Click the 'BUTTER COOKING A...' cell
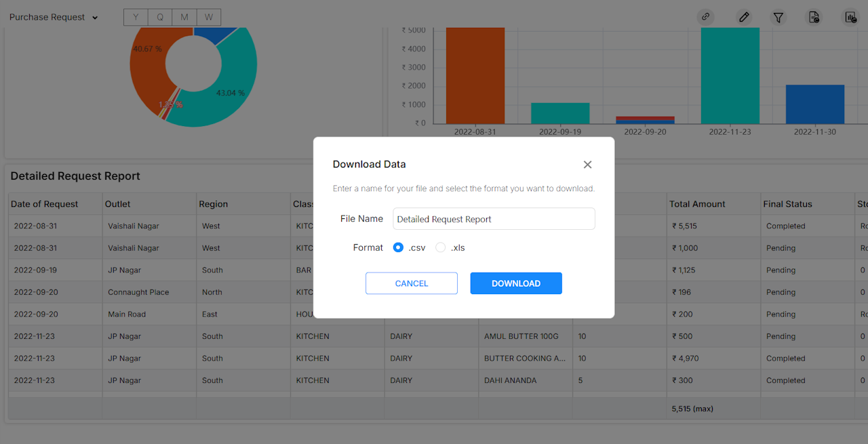Image resolution: width=868 pixels, height=444 pixels. [525, 359]
